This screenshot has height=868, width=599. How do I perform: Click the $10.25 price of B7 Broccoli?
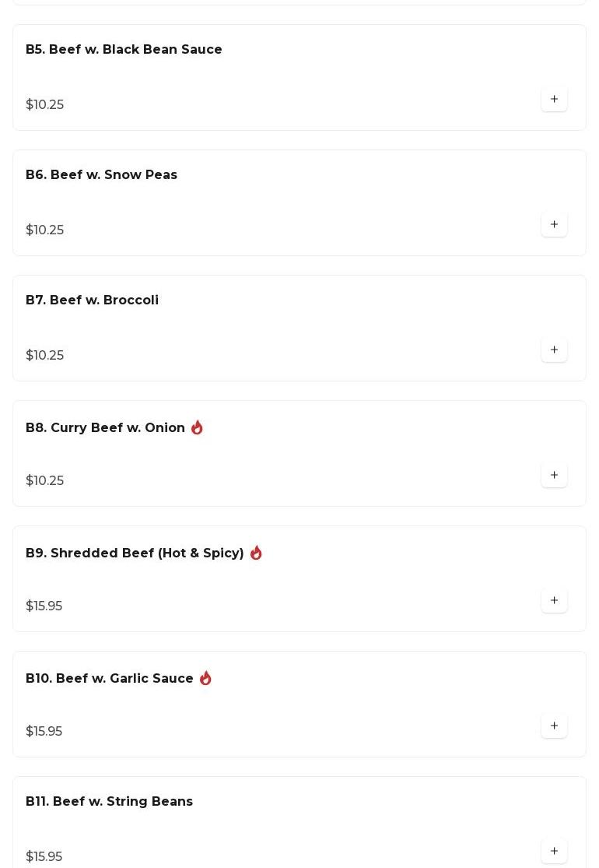coord(44,356)
